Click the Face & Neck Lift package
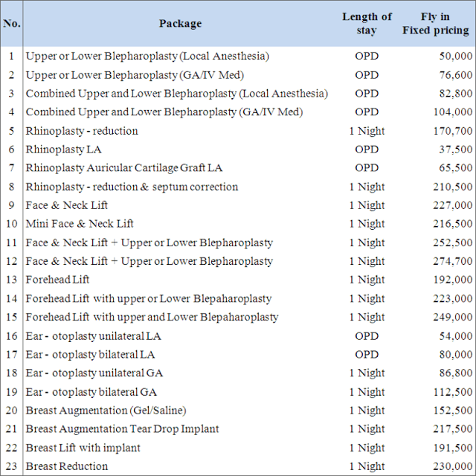This screenshot has width=476, height=476. click(66, 205)
